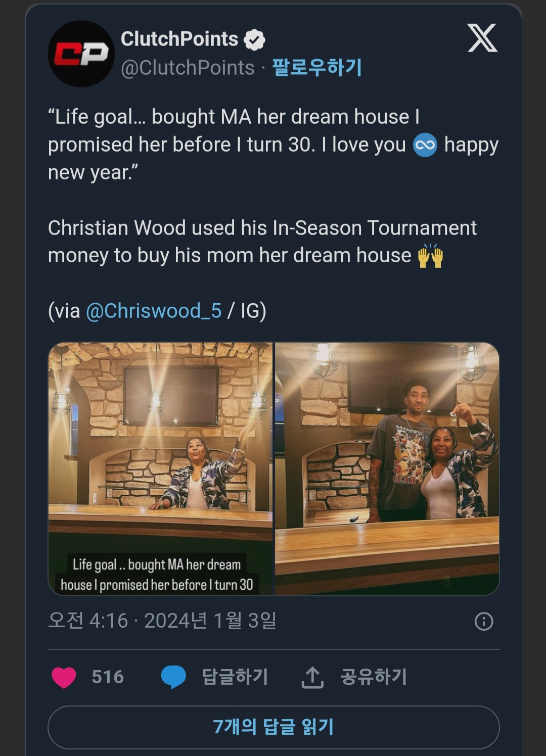Viewport: 546px width, 756px height.
Task: Open the left photo of mom at bar
Action: 160,468
